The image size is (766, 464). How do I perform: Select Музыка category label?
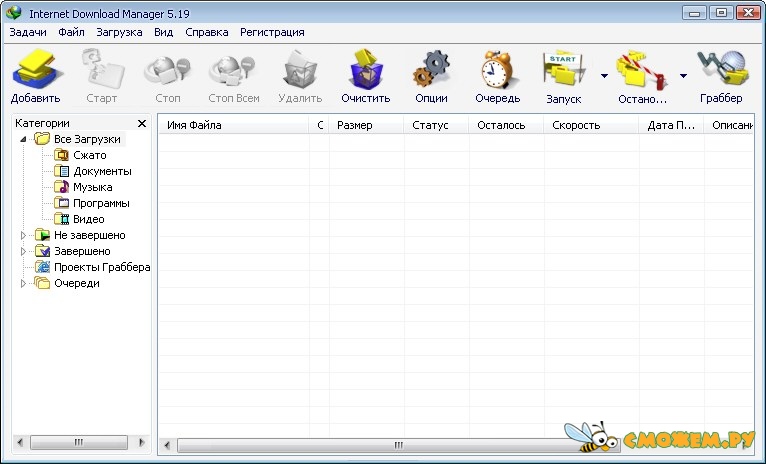point(92,187)
